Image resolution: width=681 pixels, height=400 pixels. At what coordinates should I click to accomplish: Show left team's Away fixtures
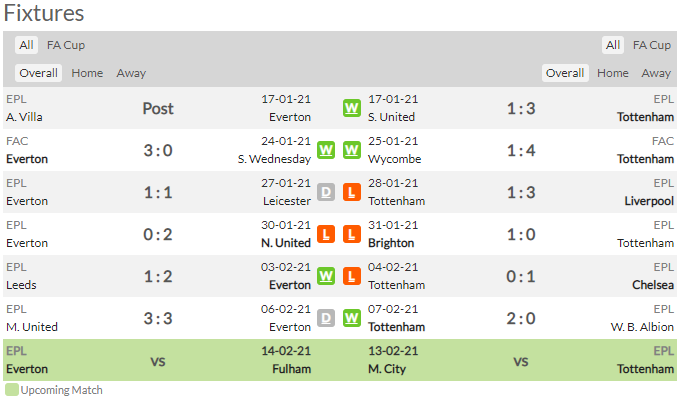click(x=131, y=73)
